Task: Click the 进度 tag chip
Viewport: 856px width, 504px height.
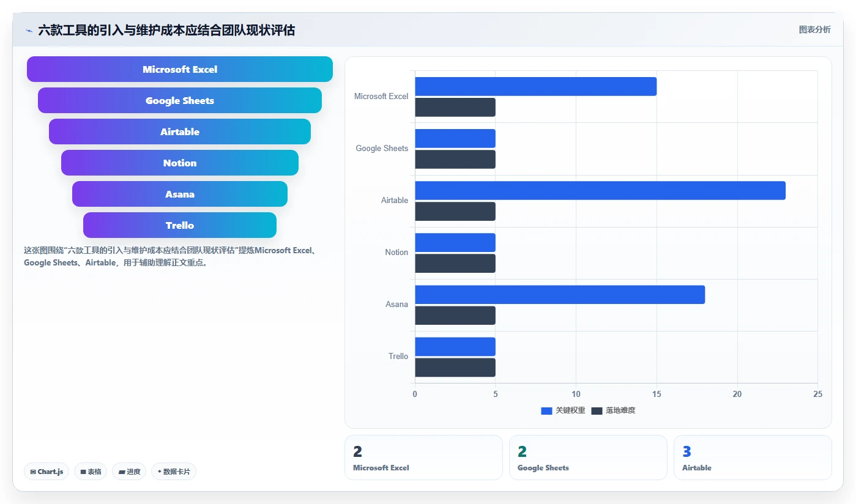Action: (x=129, y=472)
